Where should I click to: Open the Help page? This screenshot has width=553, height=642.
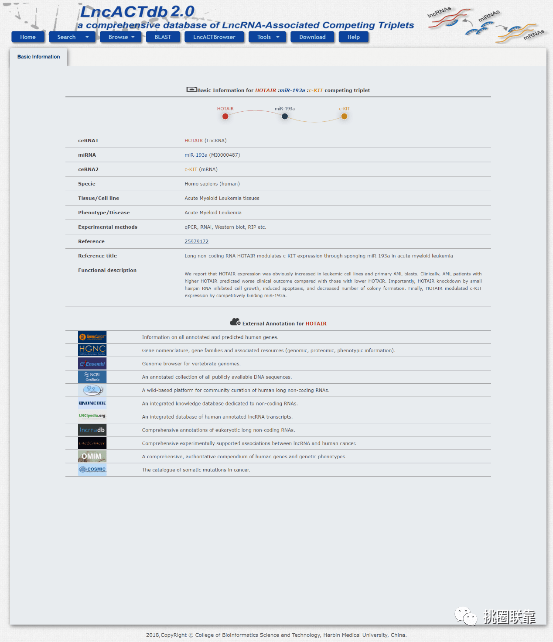click(x=354, y=37)
